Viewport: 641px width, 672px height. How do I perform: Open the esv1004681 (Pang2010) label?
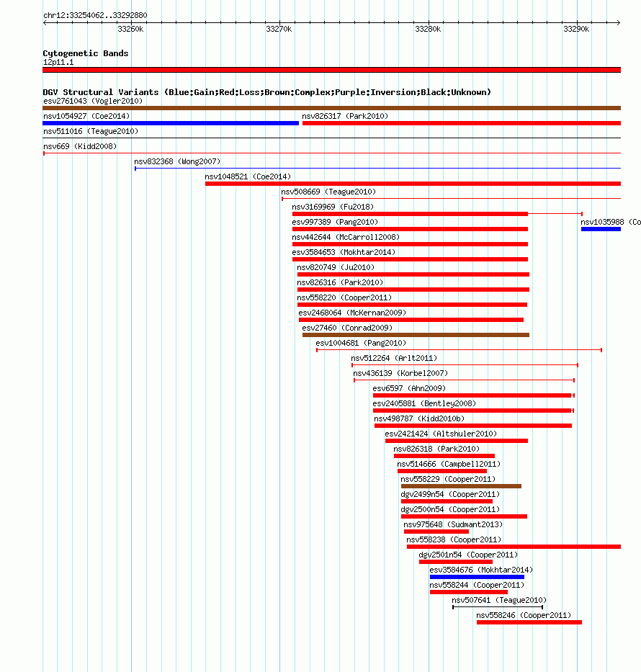361,343
